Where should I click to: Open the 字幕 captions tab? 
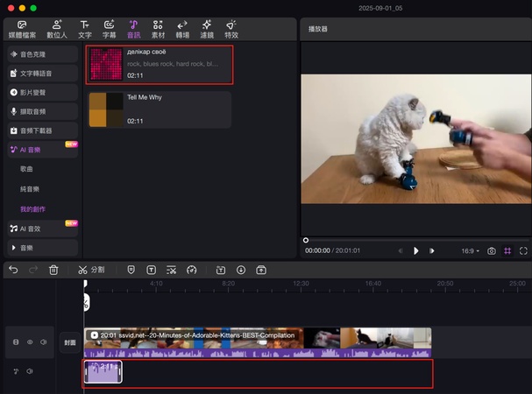pos(110,30)
